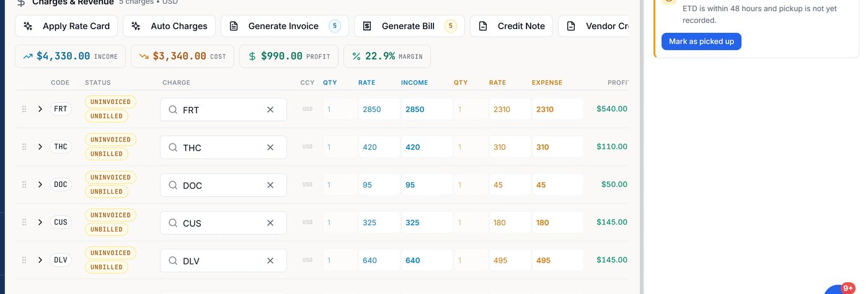Expand the DLV charge row
The height and width of the screenshot is (294, 868).
pos(40,260)
